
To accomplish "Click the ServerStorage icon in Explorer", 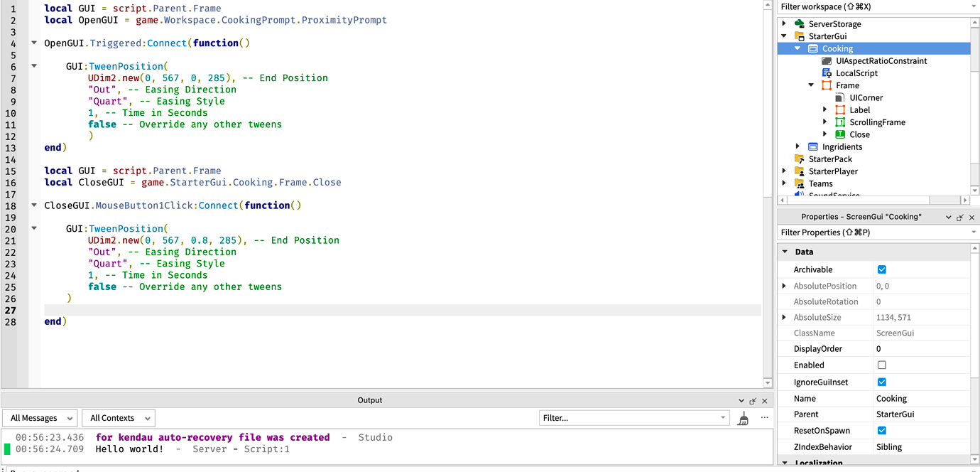I will 799,24.
